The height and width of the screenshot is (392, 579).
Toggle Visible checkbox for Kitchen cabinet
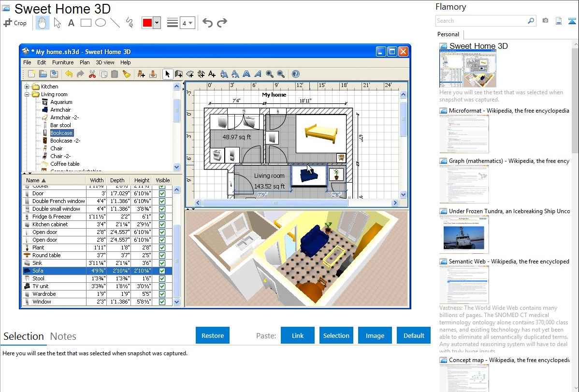162,224
